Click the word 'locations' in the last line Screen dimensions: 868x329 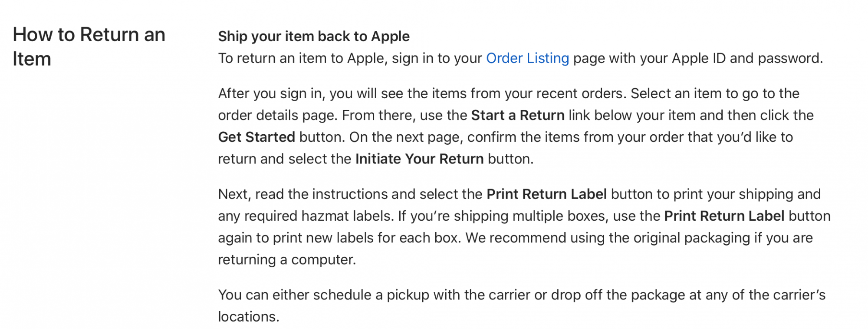click(247, 317)
